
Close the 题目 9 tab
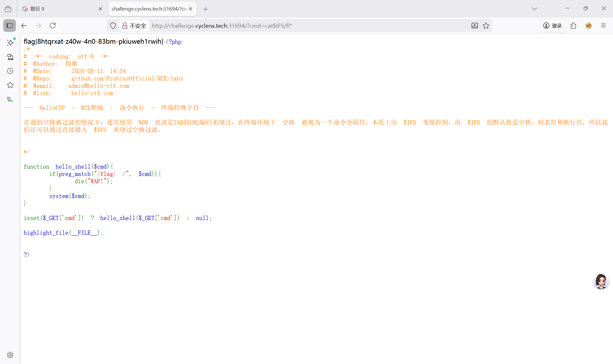[x=100, y=9]
